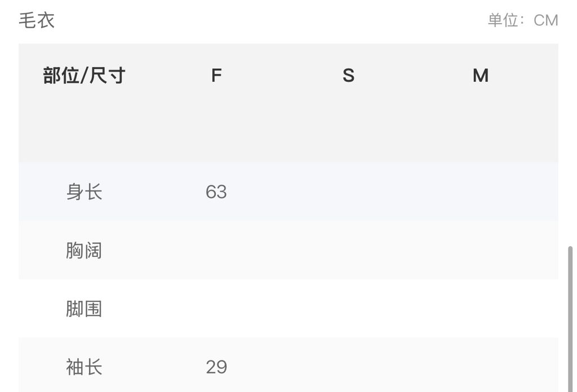
Task: Click the vertical scrollbar thumb
Action: (570, 315)
